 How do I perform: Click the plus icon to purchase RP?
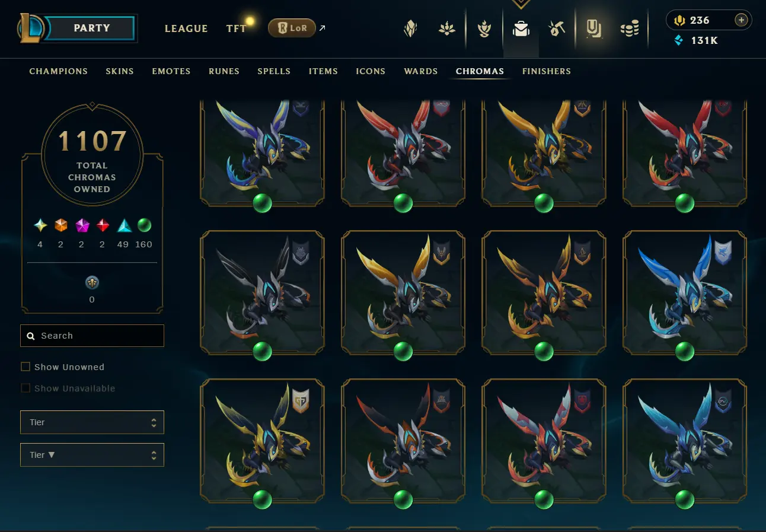(741, 20)
